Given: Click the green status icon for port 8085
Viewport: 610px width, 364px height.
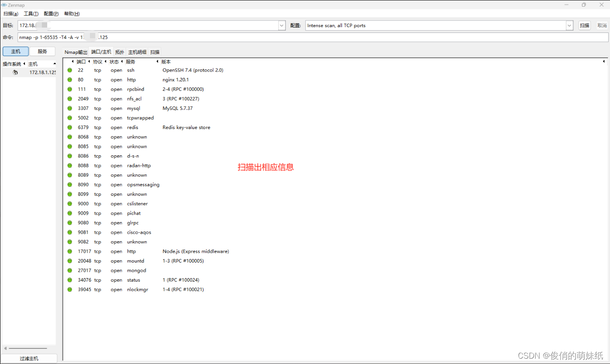Looking at the screenshot, I should [x=69, y=146].
